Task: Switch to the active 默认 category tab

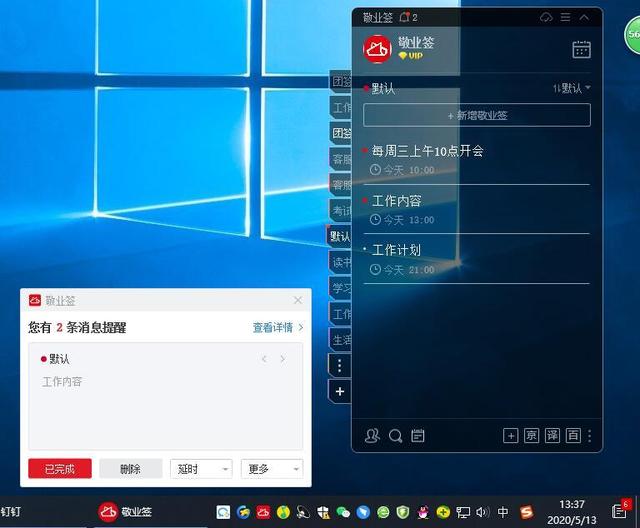Action: pos(340,236)
